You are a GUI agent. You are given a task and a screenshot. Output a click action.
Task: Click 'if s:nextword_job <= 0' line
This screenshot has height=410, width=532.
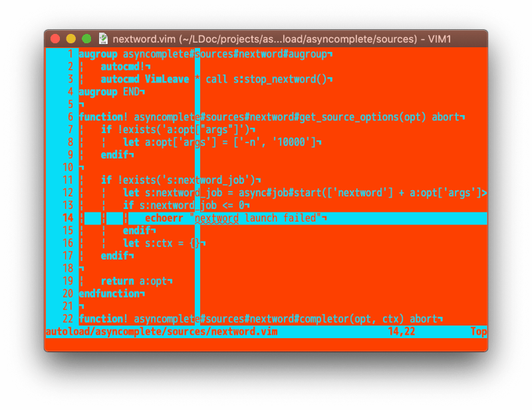pos(184,205)
